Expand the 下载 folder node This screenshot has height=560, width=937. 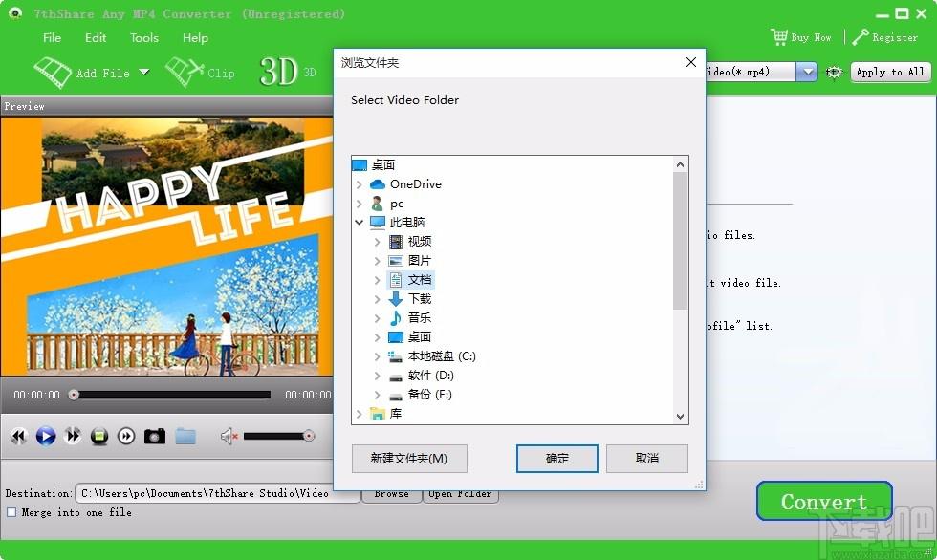coord(377,299)
